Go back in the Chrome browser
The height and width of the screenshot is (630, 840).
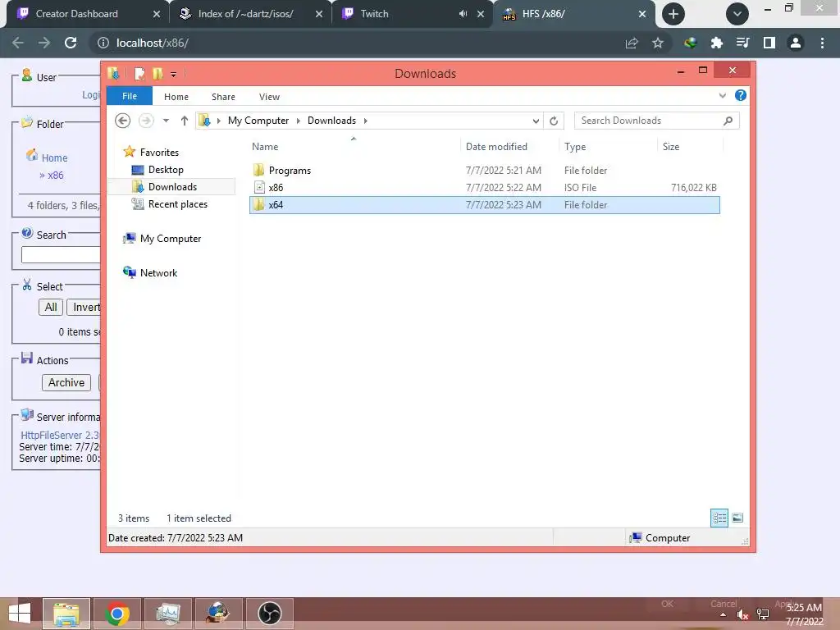(x=18, y=43)
